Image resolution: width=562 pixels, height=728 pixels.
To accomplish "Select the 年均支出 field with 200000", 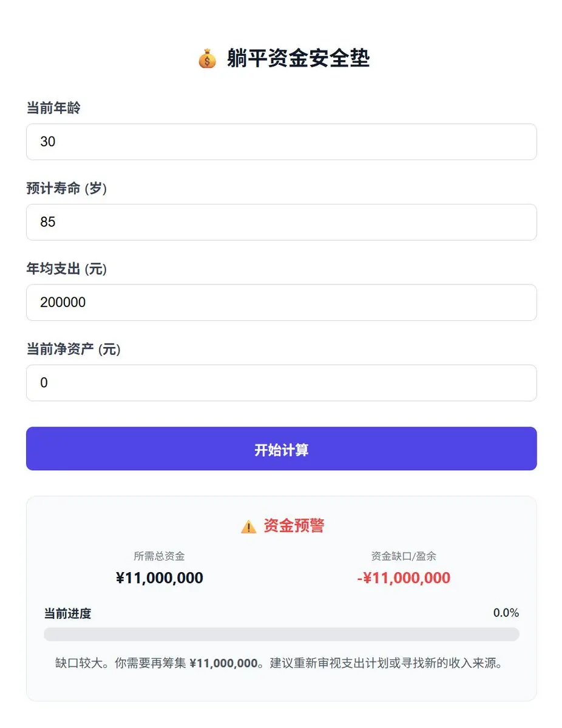I will [x=281, y=302].
